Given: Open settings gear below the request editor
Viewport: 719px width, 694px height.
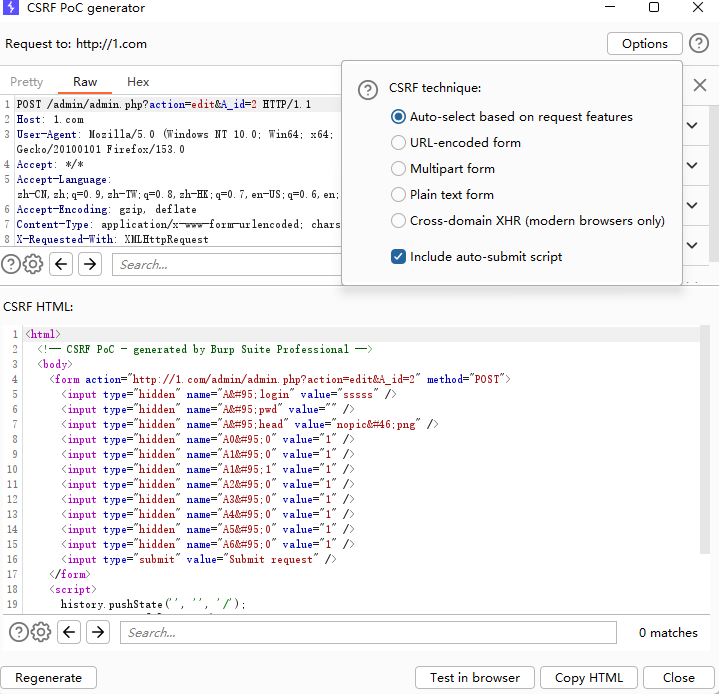Looking at the screenshot, I should 33,264.
